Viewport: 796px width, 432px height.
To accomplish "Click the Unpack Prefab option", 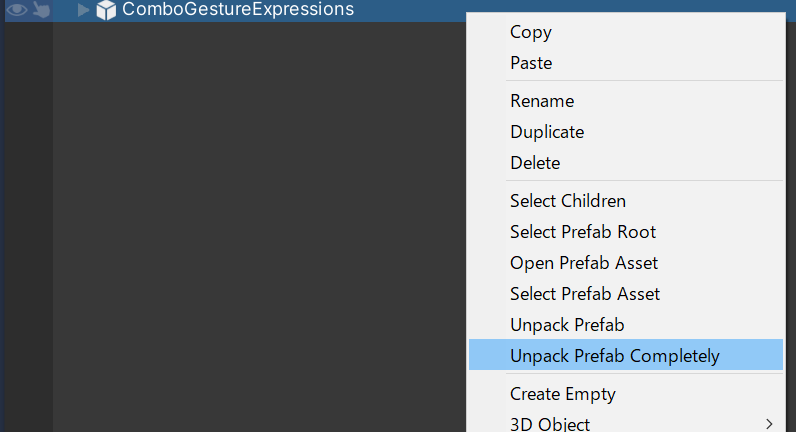I will click(x=567, y=325).
